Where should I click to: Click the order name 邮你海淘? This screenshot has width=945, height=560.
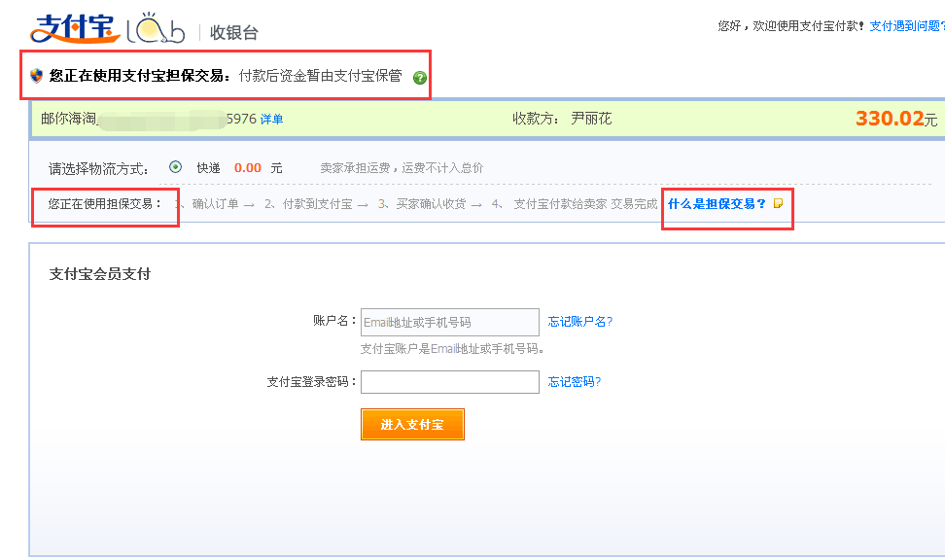click(x=69, y=119)
